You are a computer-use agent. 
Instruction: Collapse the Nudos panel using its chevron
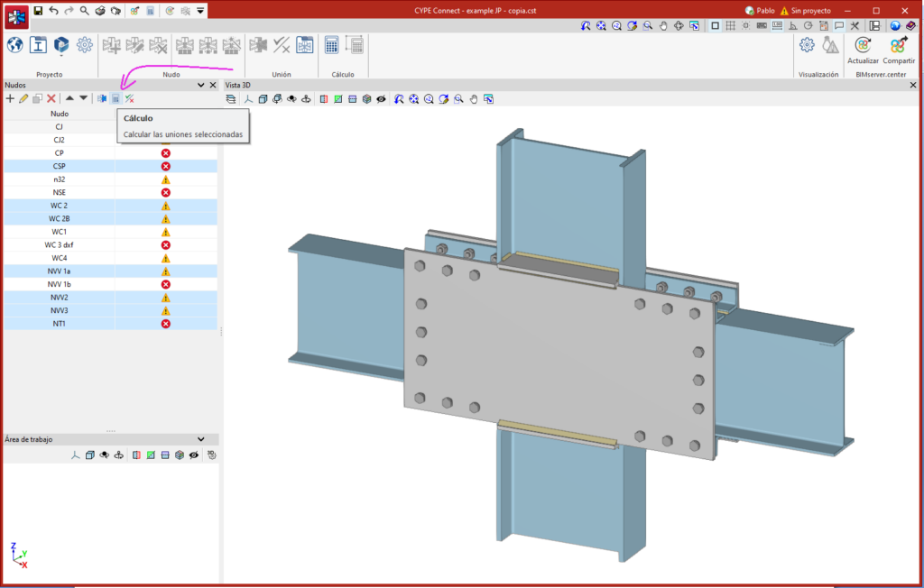pyautogui.click(x=200, y=85)
